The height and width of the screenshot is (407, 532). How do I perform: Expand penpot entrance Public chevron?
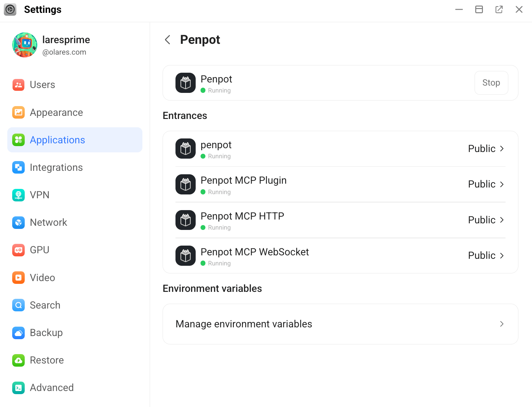[x=502, y=149]
